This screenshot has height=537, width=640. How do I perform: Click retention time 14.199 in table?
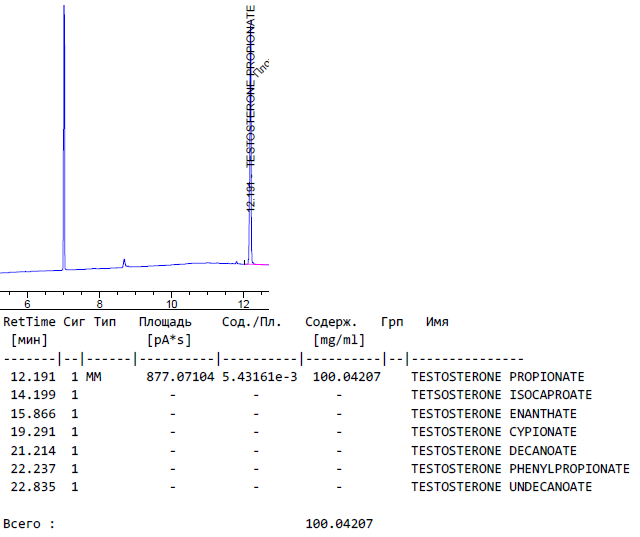pos(33,395)
